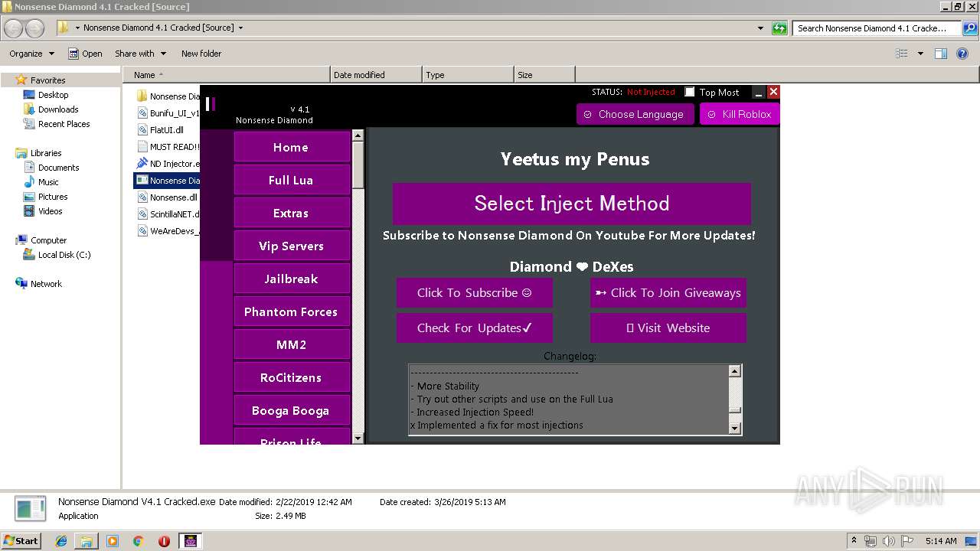Sort files by Date modified column

click(376, 75)
